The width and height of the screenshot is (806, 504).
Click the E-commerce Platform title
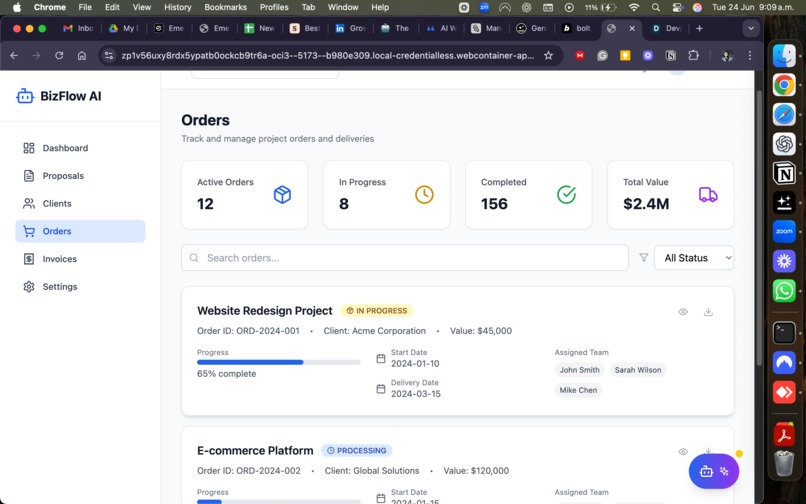click(x=255, y=451)
